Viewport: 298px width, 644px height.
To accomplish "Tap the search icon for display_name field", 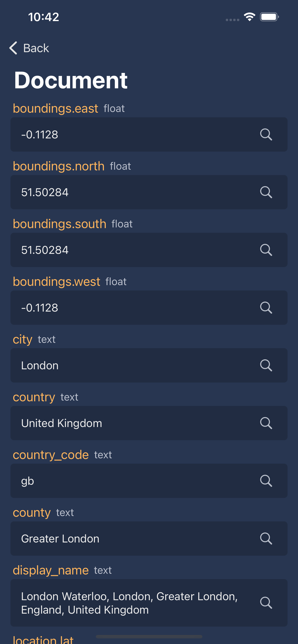I will pyautogui.click(x=266, y=603).
